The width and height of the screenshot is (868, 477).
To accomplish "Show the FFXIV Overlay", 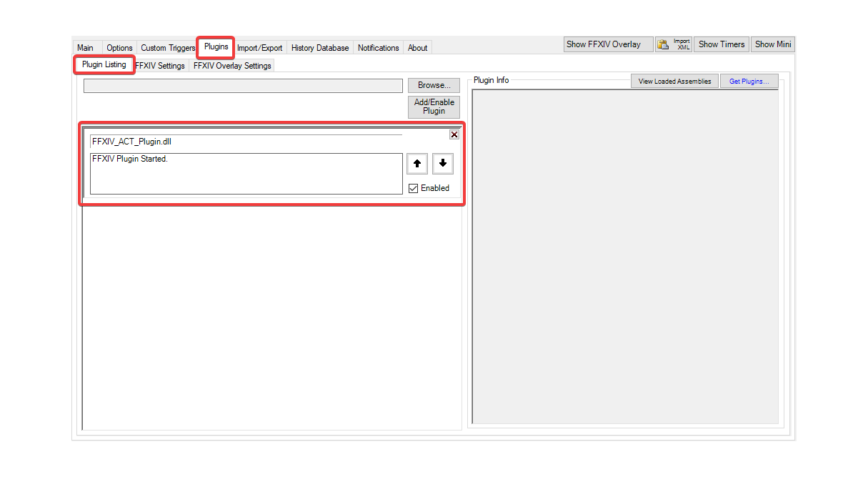I will point(607,44).
